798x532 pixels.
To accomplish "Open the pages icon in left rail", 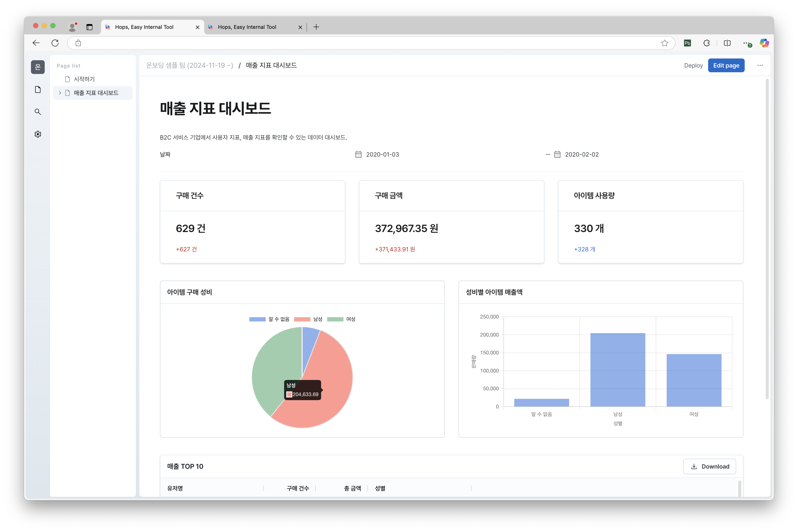I will [x=38, y=90].
